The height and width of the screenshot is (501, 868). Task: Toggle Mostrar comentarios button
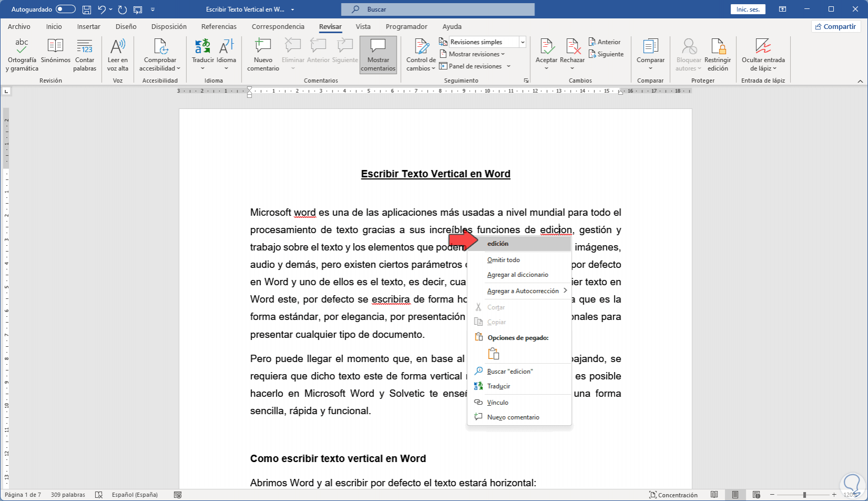[378, 55]
